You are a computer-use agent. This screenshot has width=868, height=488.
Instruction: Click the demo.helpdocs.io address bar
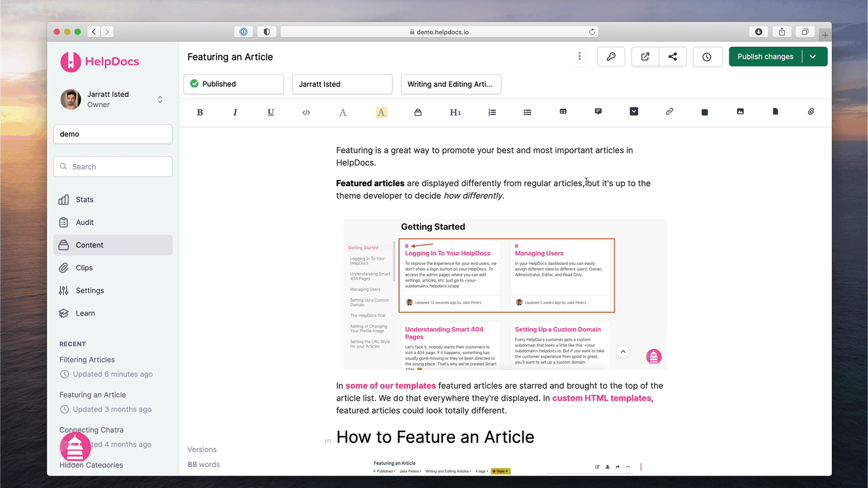click(439, 32)
